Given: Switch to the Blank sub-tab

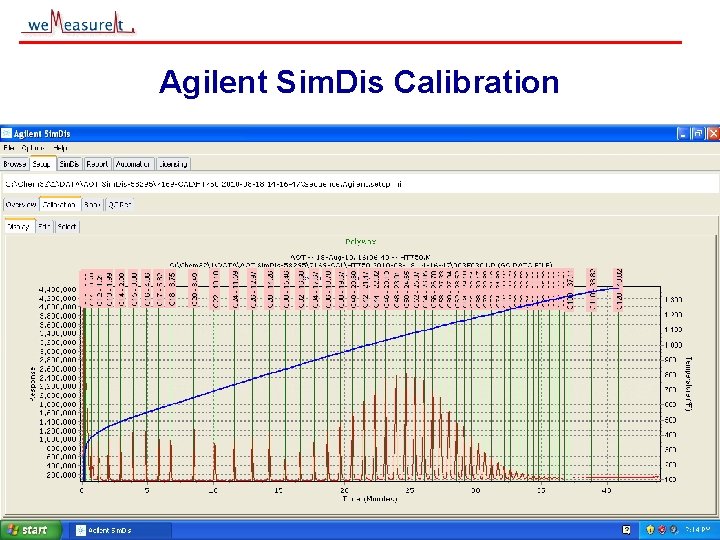Looking at the screenshot, I should click(92, 205).
